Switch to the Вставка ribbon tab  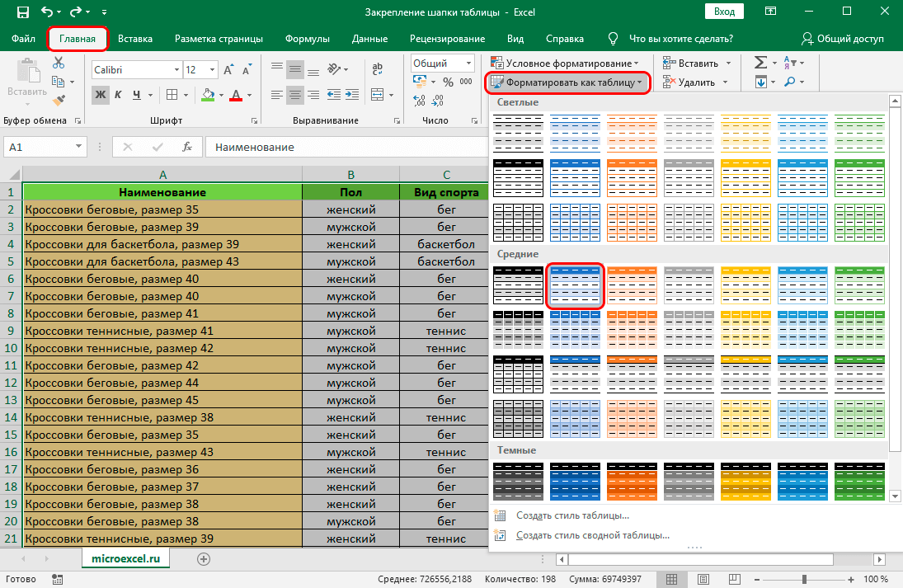tap(134, 39)
